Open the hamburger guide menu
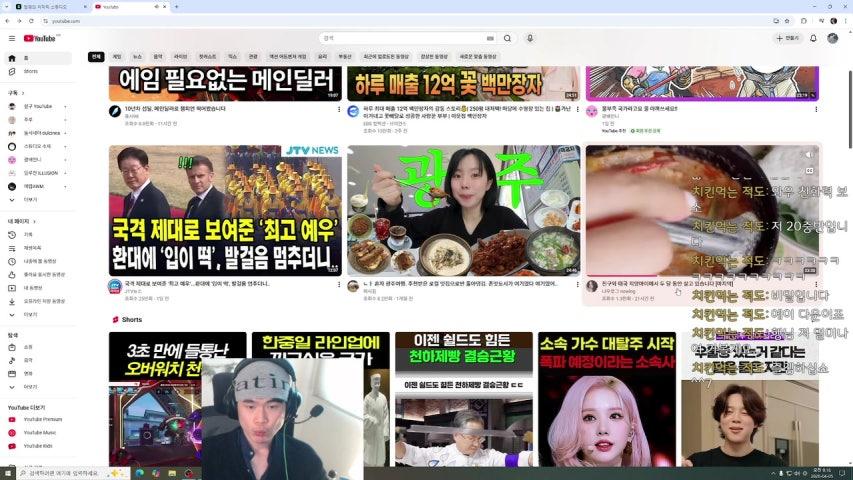The width and height of the screenshot is (853, 480). tap(12, 39)
